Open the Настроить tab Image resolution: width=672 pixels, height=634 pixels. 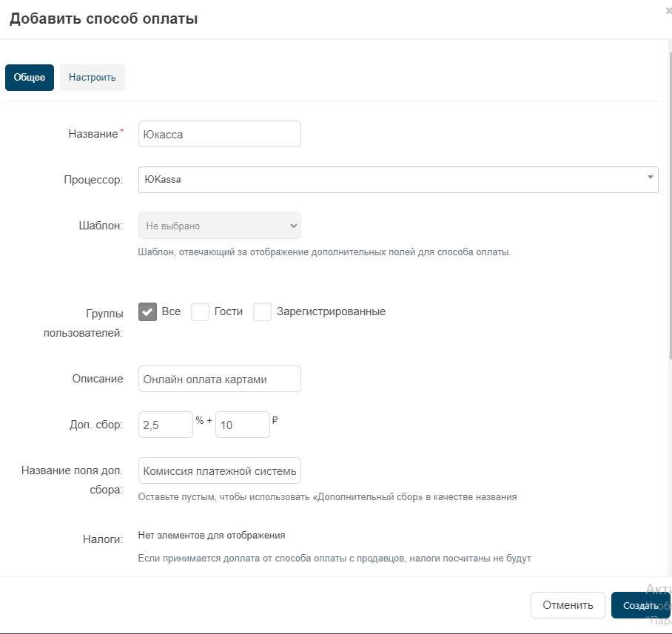93,78
